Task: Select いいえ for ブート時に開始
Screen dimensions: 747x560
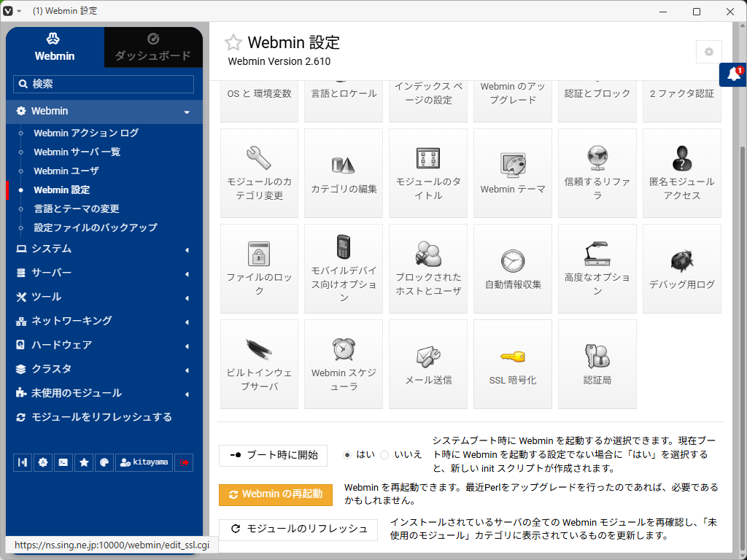Action: tap(385, 455)
